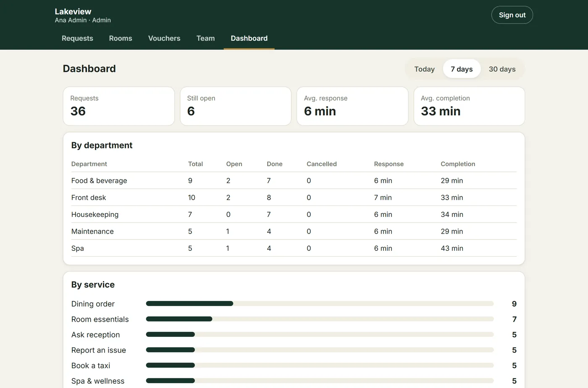Open the Requests tab
This screenshot has width=588, height=388.
77,38
